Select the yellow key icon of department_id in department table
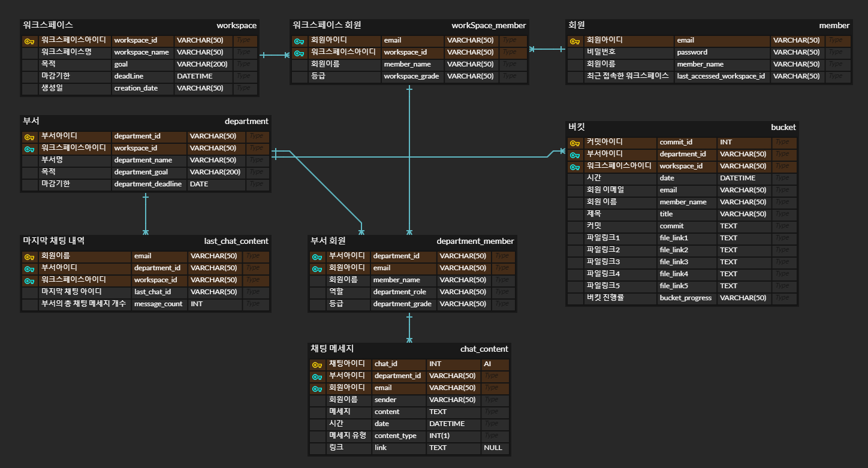Screen dimensions: 868x468 click(29, 137)
